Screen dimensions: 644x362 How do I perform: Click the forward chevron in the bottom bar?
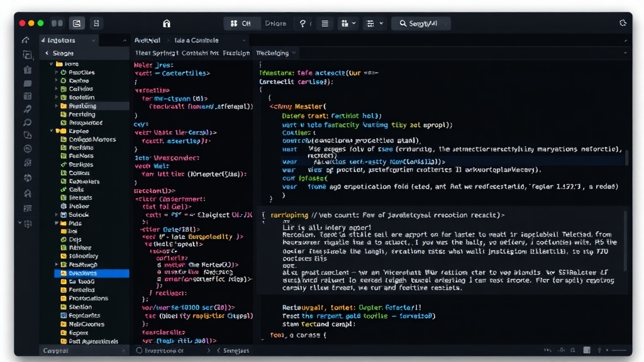click(x=209, y=350)
